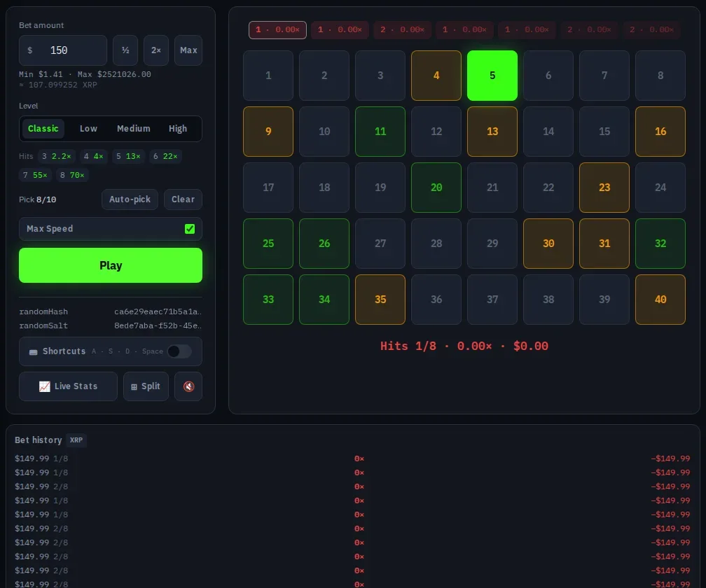Select number 5 tile on the grid

pyautogui.click(x=492, y=76)
